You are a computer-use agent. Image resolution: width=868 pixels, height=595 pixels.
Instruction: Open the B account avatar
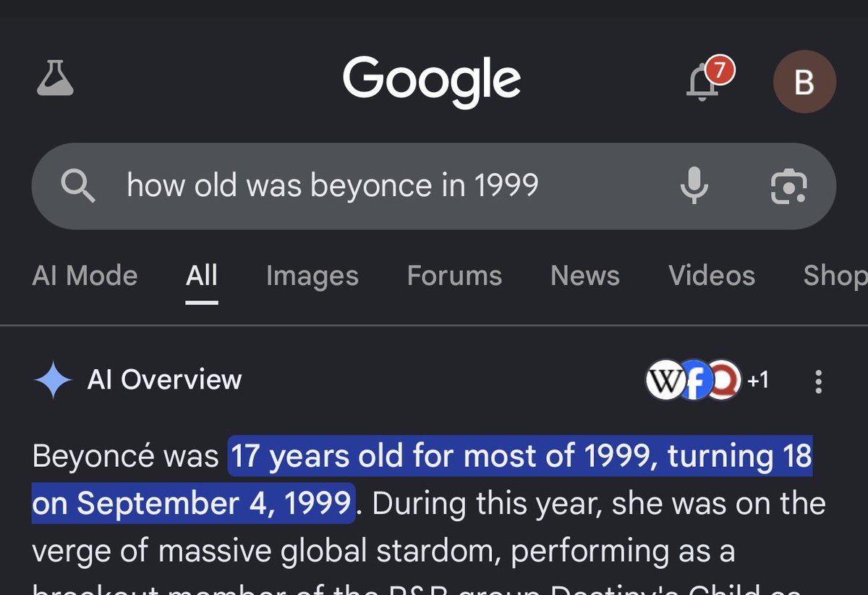[804, 82]
